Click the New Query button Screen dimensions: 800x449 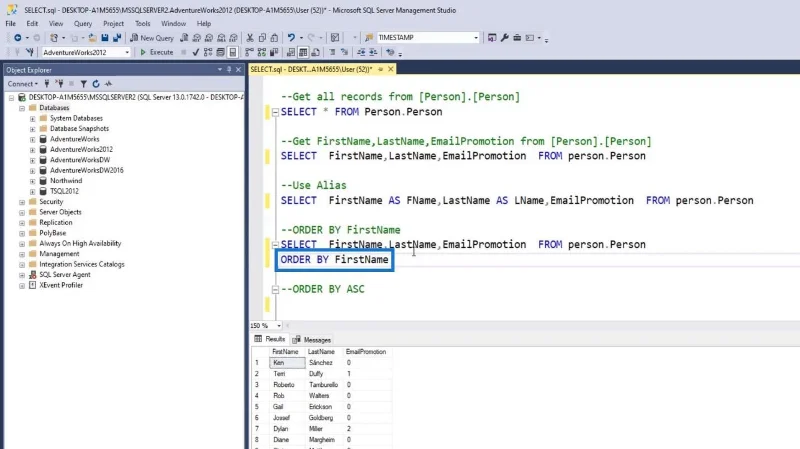pyautogui.click(x=152, y=38)
